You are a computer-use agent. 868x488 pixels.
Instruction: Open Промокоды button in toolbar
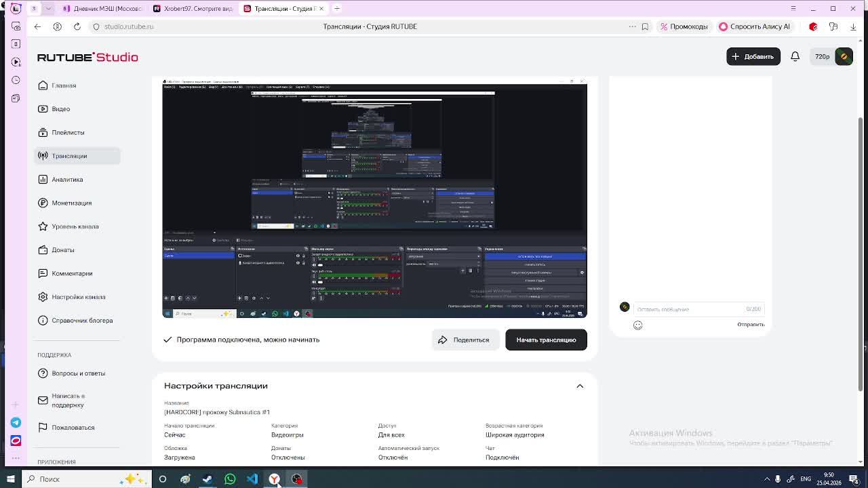point(684,26)
